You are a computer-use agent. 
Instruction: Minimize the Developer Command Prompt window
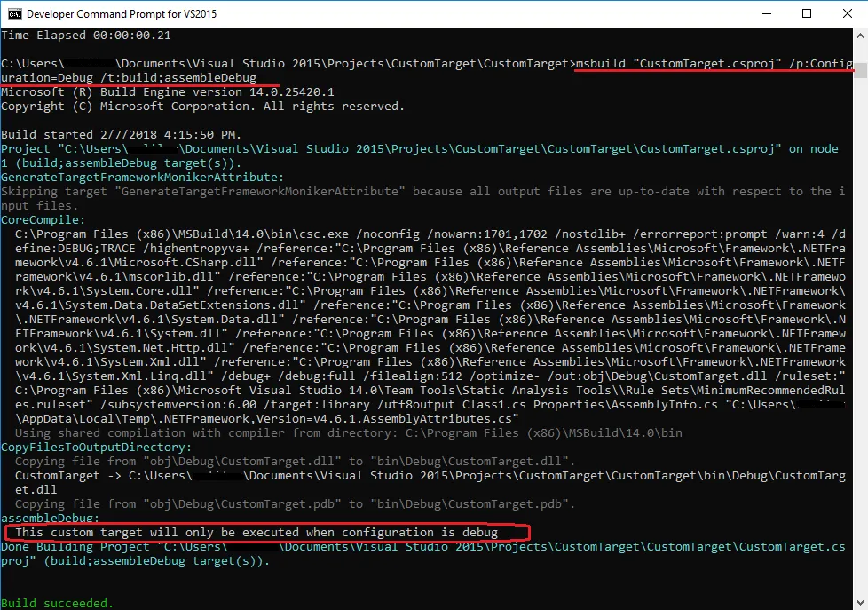[x=767, y=14]
